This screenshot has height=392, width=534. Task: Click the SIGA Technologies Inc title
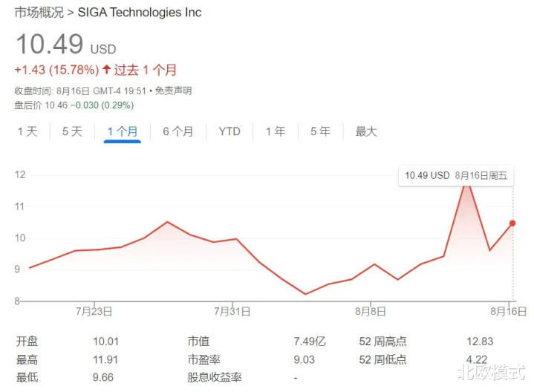click(140, 13)
